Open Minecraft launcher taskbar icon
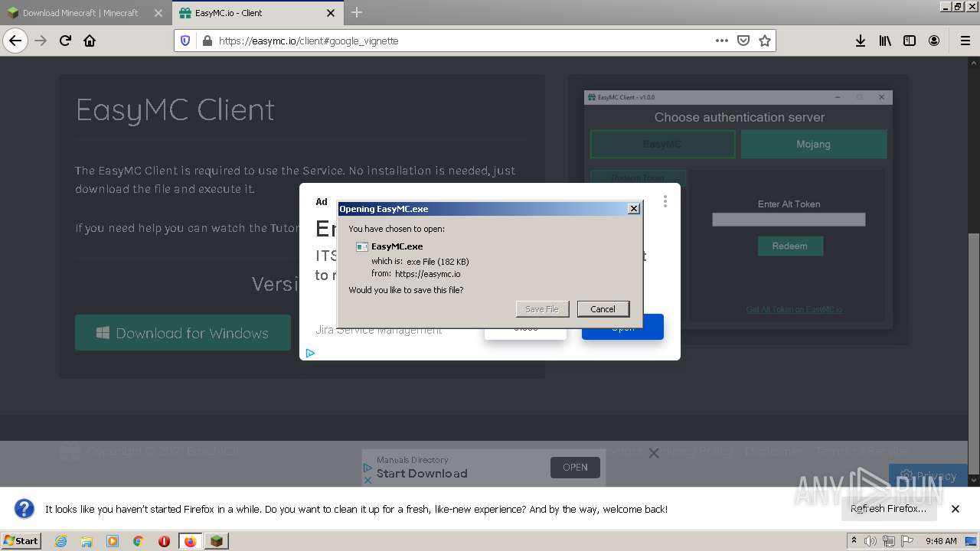Screen dimensions: 980x551 [217, 541]
